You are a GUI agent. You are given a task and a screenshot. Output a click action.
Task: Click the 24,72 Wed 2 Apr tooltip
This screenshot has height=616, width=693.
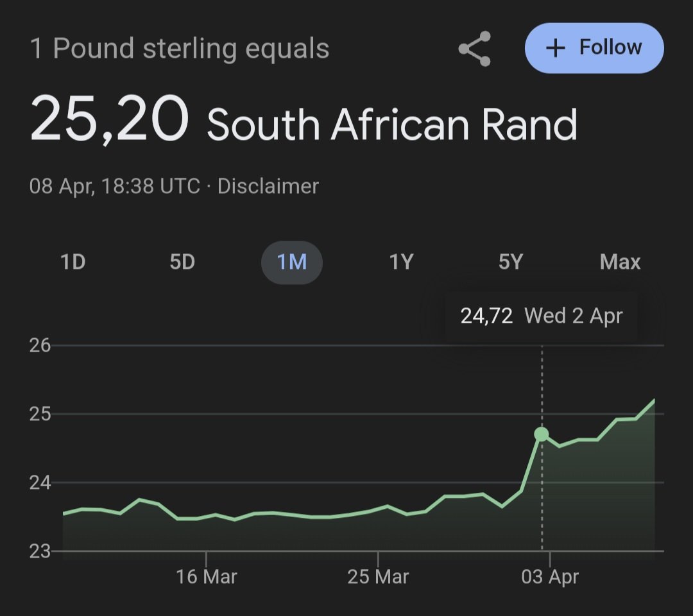pyautogui.click(x=542, y=316)
